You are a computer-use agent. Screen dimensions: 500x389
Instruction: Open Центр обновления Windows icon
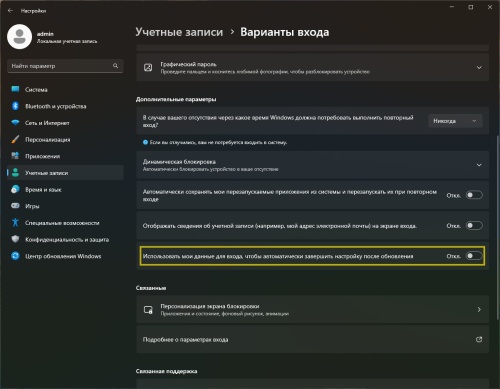pos(15,256)
